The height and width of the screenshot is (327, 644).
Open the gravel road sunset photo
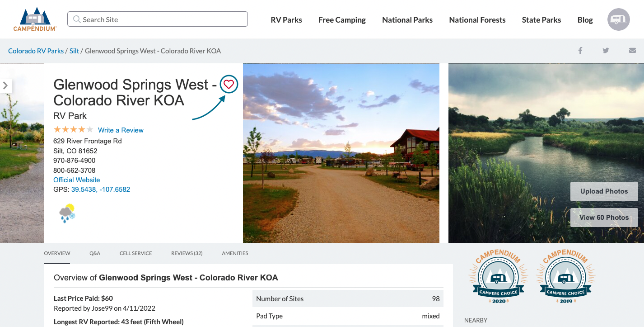pos(341,153)
